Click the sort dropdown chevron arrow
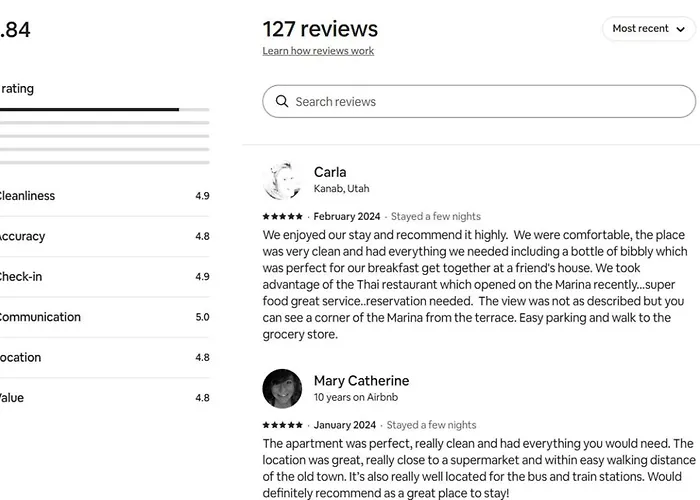 679,29
